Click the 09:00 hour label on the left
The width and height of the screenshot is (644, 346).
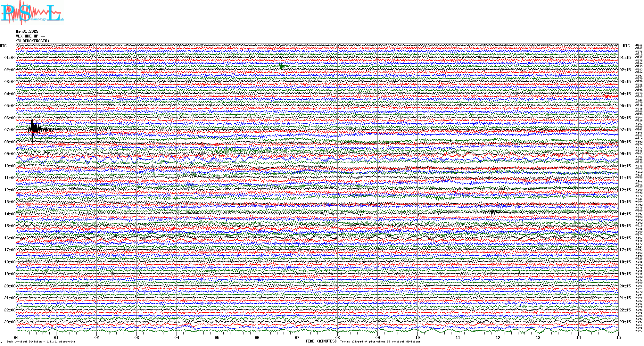pyautogui.click(x=10, y=154)
